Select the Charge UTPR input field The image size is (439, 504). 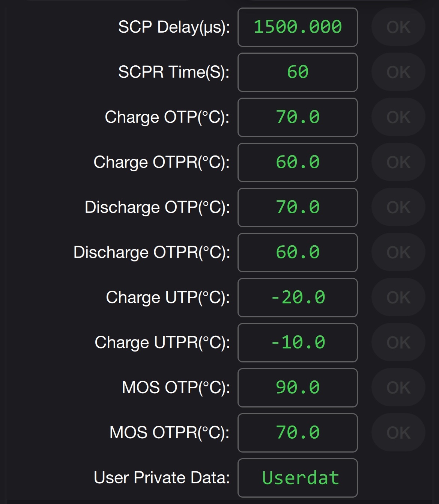[298, 343]
